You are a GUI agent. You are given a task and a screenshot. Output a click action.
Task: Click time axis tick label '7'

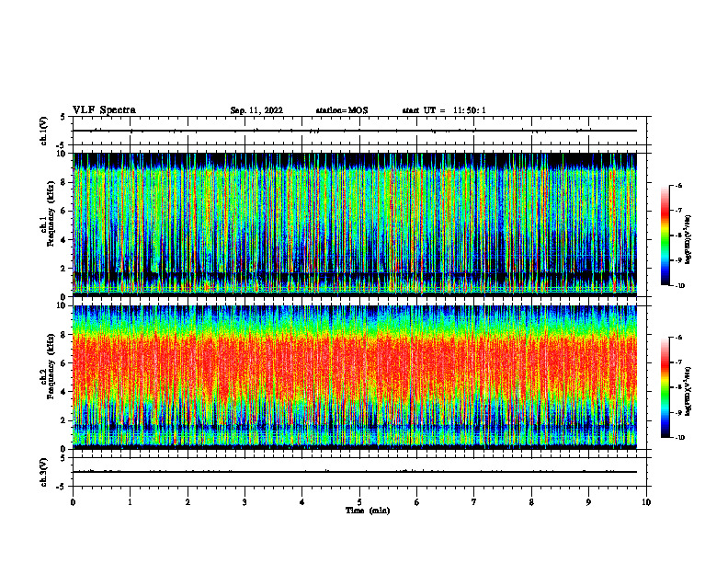tap(474, 502)
